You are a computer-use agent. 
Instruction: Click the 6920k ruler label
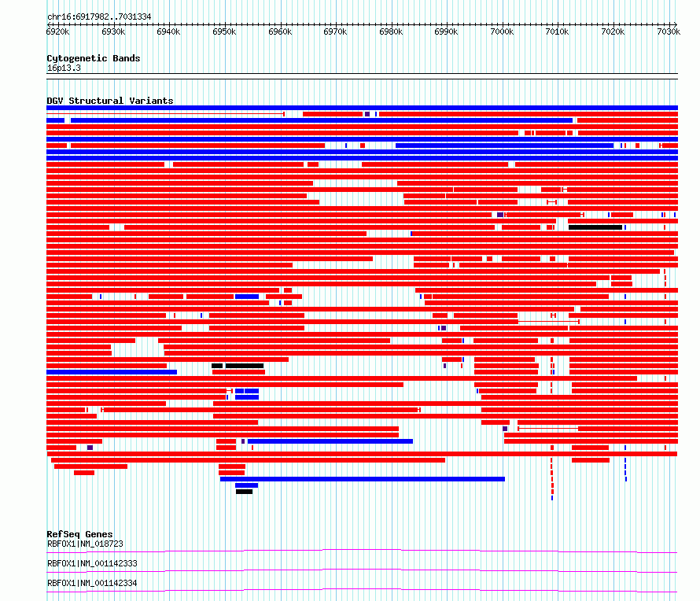(x=57, y=31)
